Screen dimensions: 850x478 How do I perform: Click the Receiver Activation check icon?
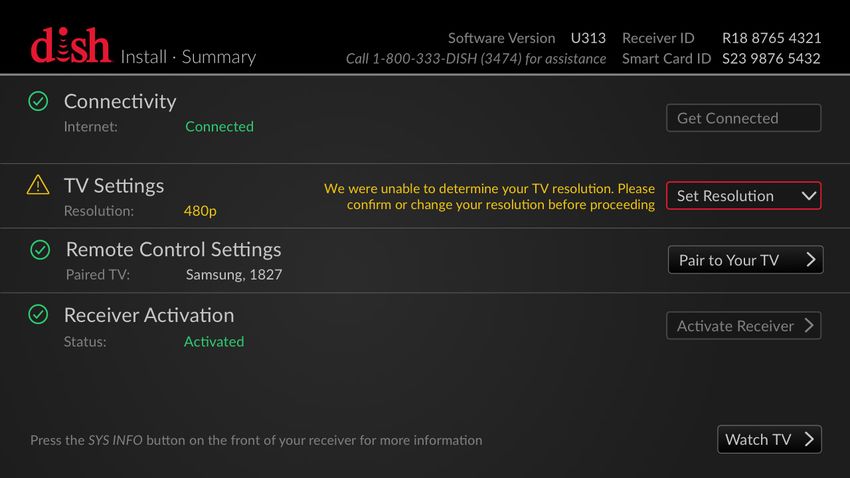38,314
